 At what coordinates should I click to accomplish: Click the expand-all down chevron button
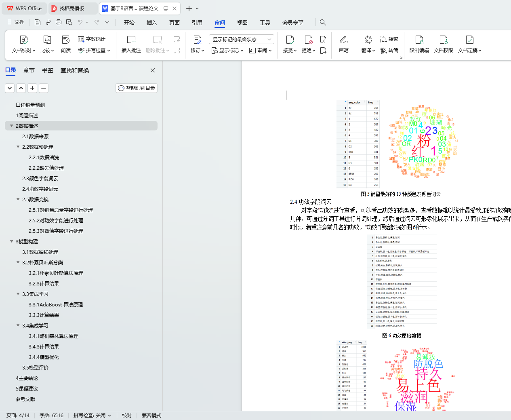pyautogui.click(x=10, y=88)
